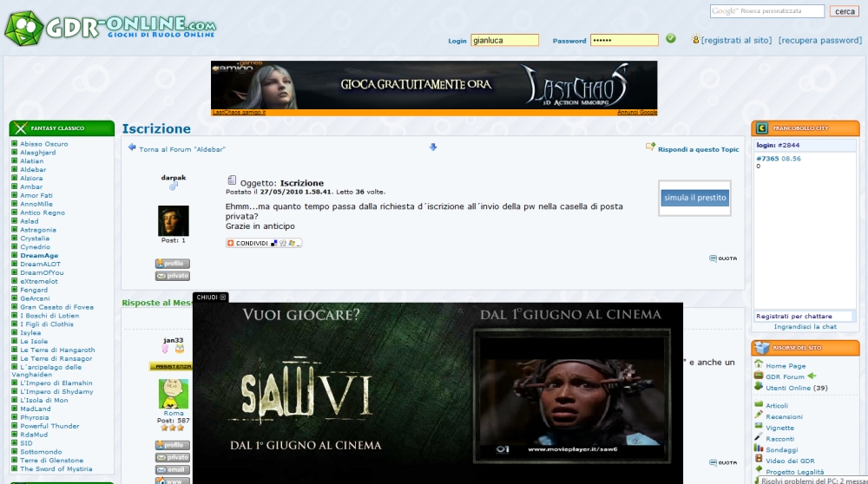Open Utenti Online (39) link
The width and height of the screenshot is (868, 484).
coord(797,388)
